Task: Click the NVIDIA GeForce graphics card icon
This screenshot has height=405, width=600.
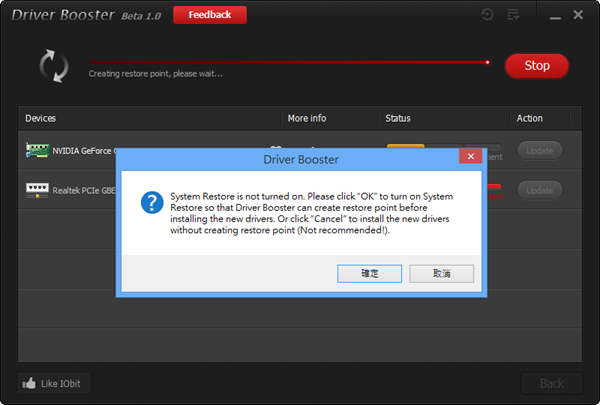Action: 37,150
